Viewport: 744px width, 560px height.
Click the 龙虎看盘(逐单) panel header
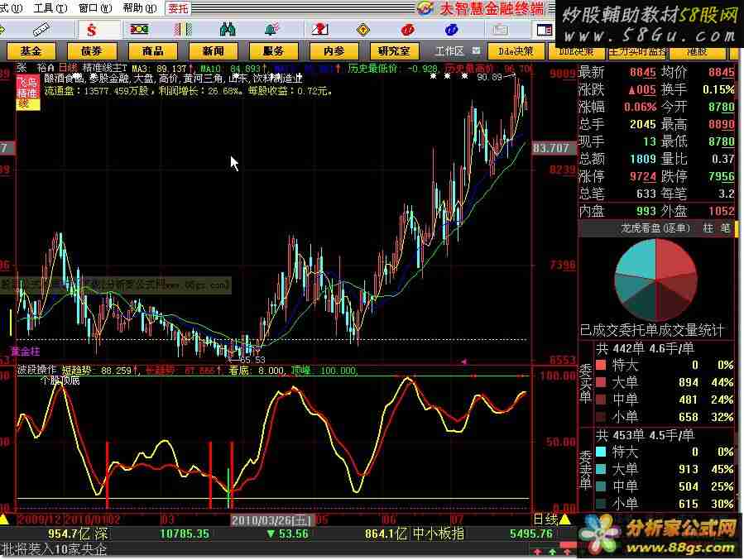pos(655,228)
